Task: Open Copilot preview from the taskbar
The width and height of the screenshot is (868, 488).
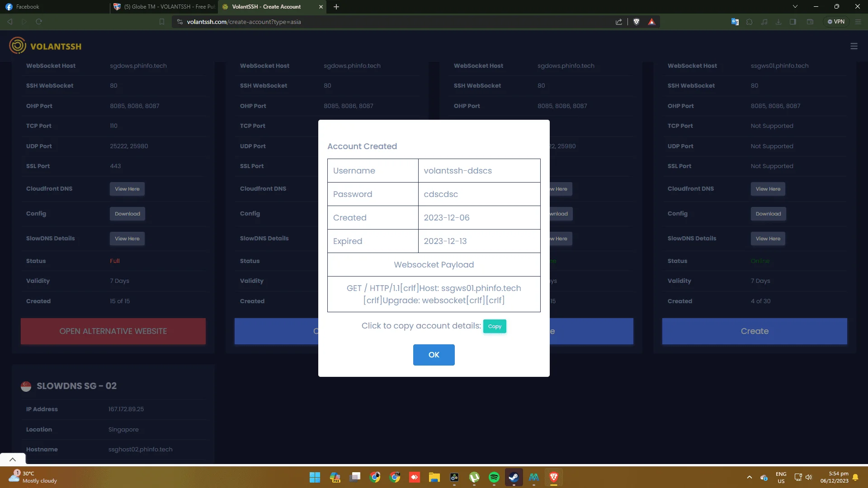Action: [x=335, y=477]
